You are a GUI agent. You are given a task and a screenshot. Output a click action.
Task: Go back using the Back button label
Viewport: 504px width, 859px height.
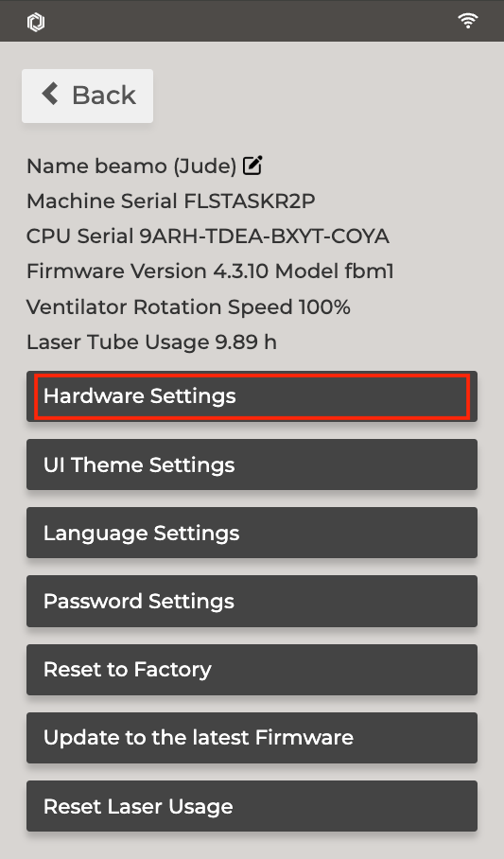[x=104, y=96]
